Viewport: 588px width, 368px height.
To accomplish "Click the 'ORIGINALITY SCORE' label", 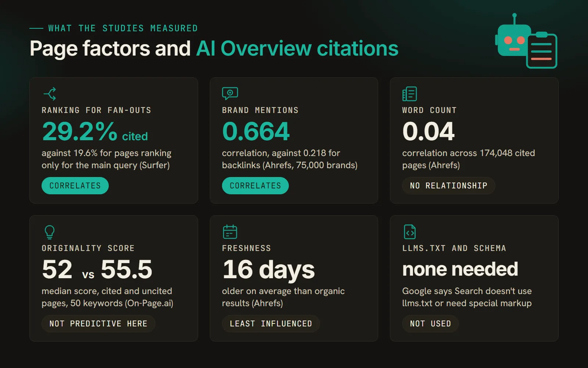I will (x=88, y=248).
